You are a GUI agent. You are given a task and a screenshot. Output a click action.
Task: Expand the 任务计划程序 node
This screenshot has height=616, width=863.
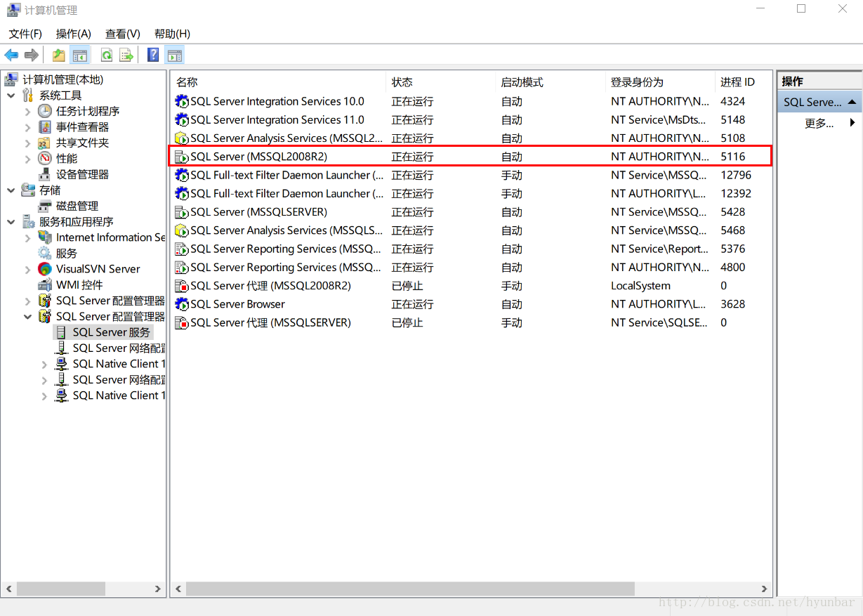coord(28,111)
